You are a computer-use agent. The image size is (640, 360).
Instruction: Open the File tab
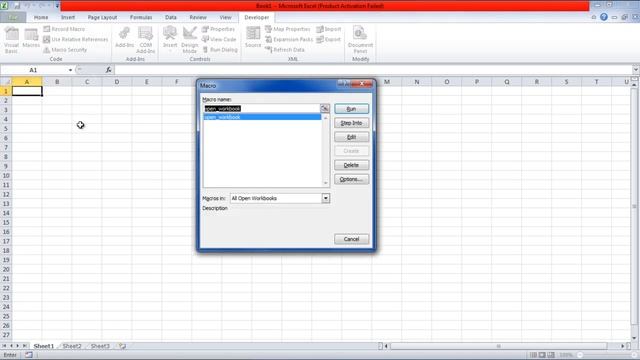click(x=13, y=17)
